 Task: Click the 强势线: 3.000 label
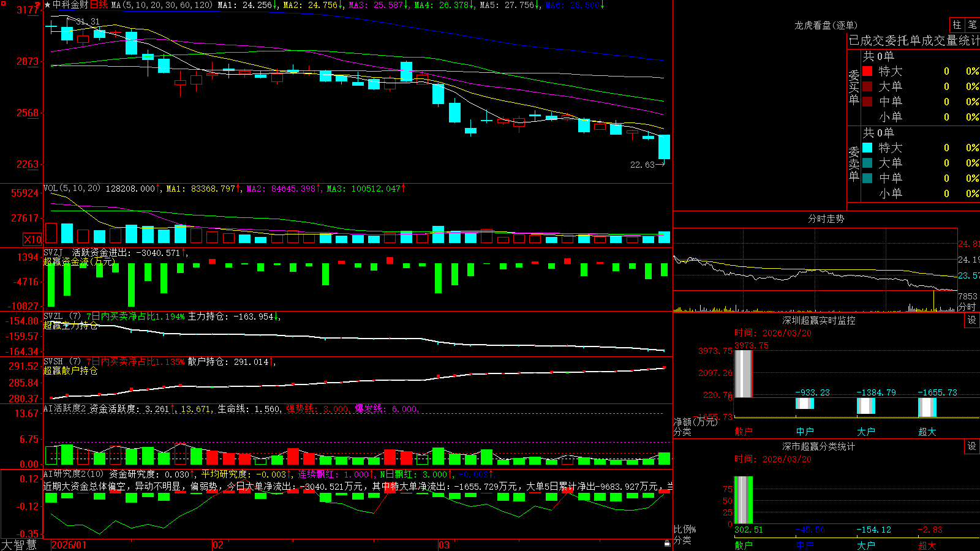(x=318, y=409)
